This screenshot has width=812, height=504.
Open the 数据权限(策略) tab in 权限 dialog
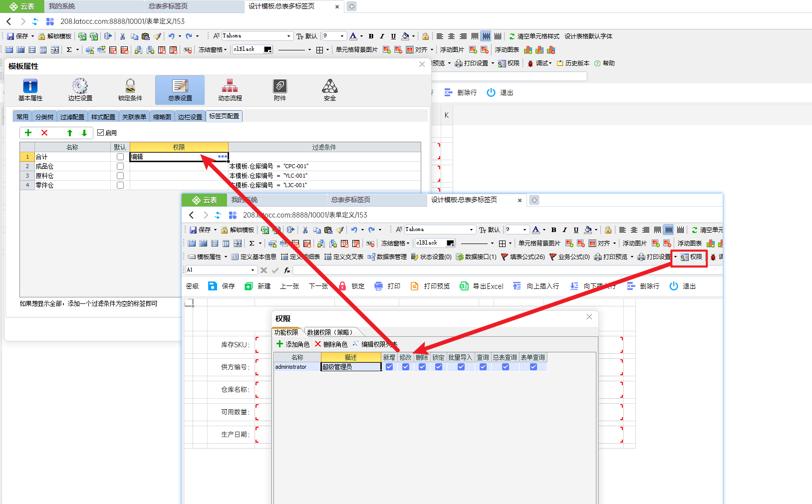(331, 332)
